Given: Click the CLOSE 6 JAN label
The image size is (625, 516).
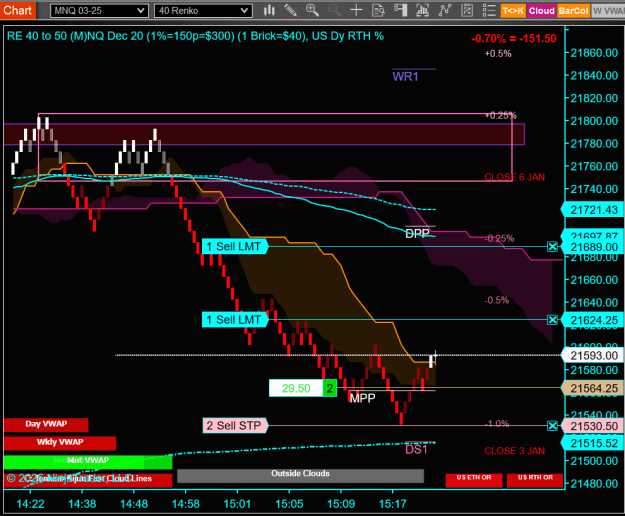Looking at the screenshot, I should pyautogui.click(x=514, y=177).
